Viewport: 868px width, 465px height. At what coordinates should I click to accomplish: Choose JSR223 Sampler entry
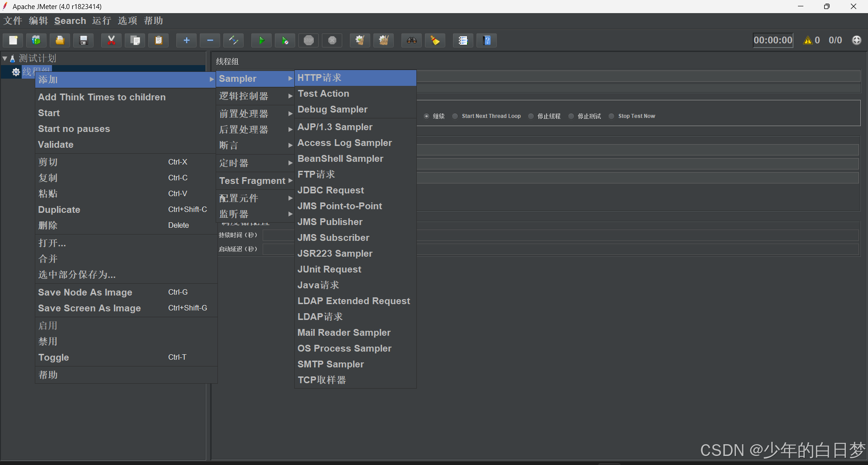(355, 254)
